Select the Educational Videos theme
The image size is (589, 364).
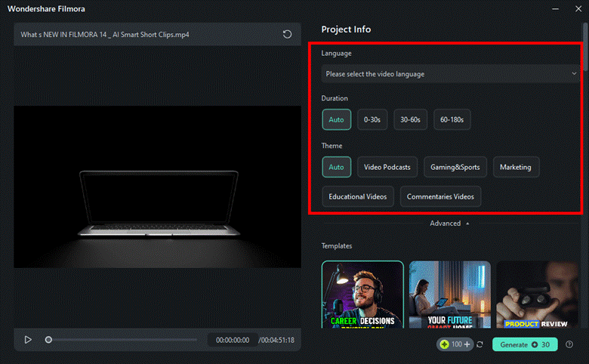tap(358, 196)
